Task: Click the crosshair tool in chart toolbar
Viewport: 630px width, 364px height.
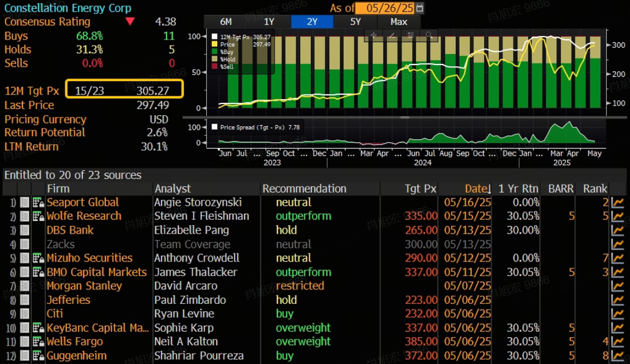Action: [x=374, y=35]
